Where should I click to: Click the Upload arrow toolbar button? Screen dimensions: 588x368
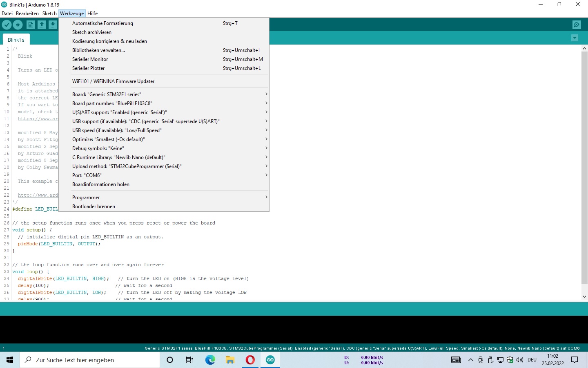tap(18, 25)
